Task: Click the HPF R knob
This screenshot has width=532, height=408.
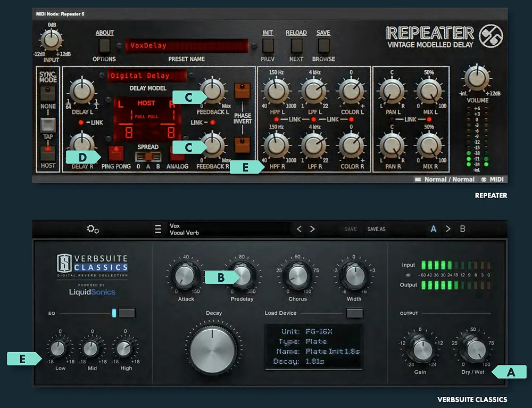Action: tap(277, 145)
